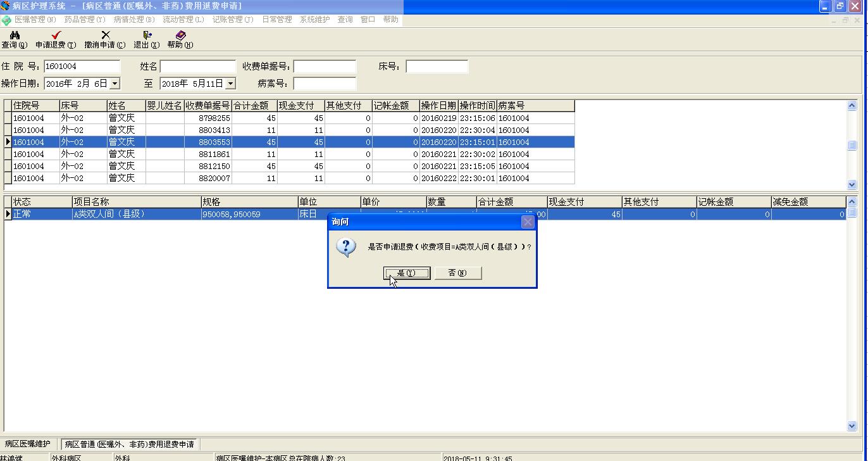Open the 帮助 menu in the menu bar

pos(391,20)
